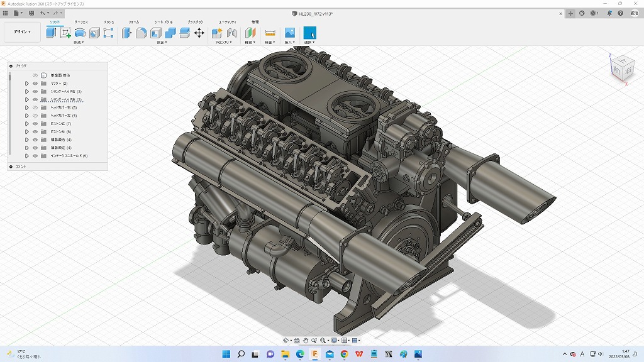The height and width of the screenshot is (362, 644).
Task: Activate the Pan hand tool
Action: coord(306,341)
